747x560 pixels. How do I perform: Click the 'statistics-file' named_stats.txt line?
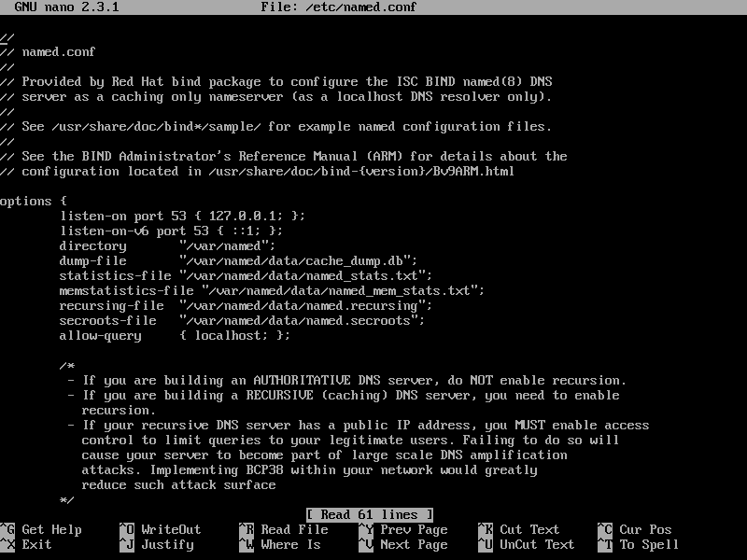tap(246, 276)
